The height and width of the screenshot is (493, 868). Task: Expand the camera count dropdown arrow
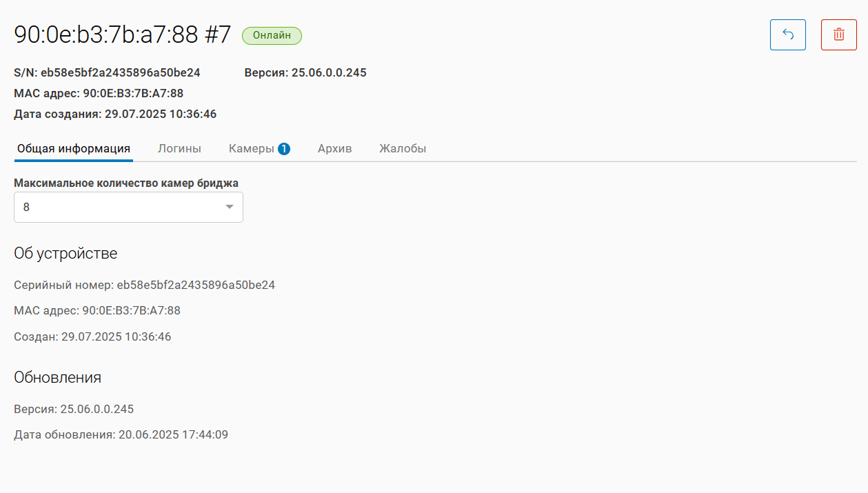pos(230,207)
